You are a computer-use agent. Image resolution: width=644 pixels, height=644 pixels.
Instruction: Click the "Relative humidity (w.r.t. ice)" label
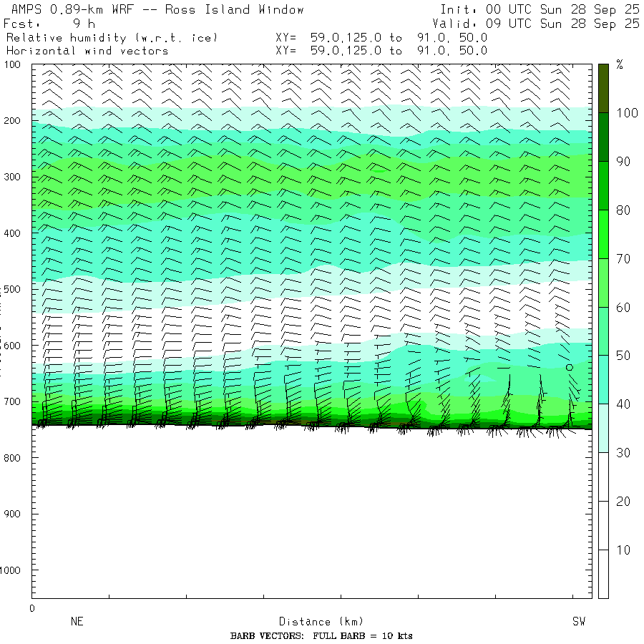coord(112,37)
